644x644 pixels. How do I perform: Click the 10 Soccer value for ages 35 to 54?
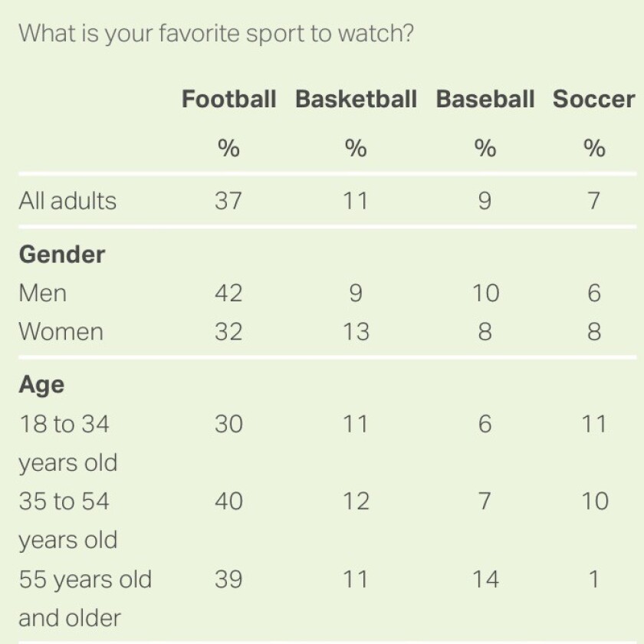coord(595,501)
